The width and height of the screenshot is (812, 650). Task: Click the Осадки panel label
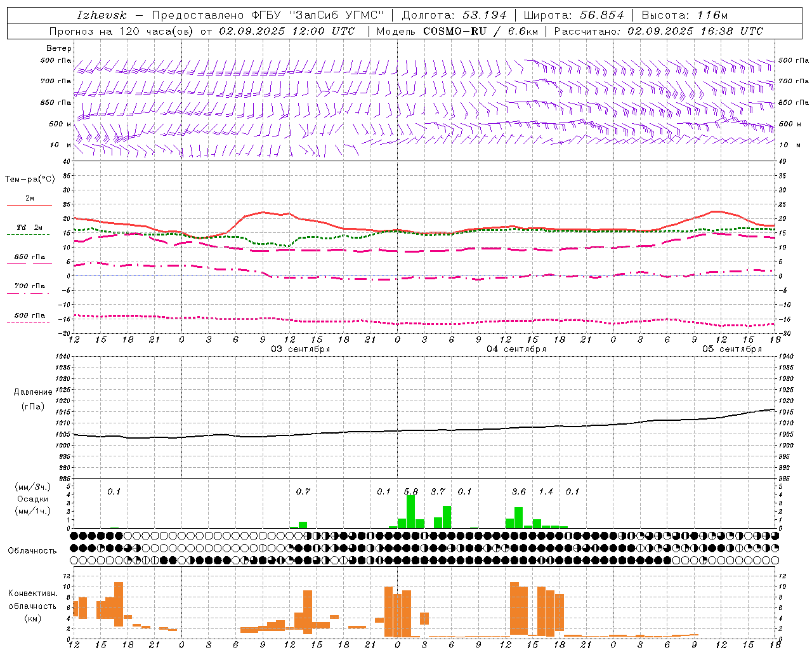tap(32, 499)
